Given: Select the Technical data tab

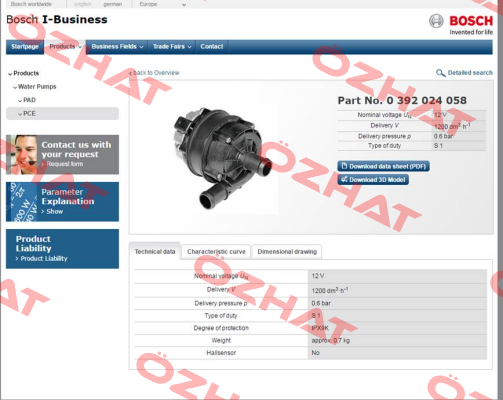Looking at the screenshot, I should tap(155, 252).
